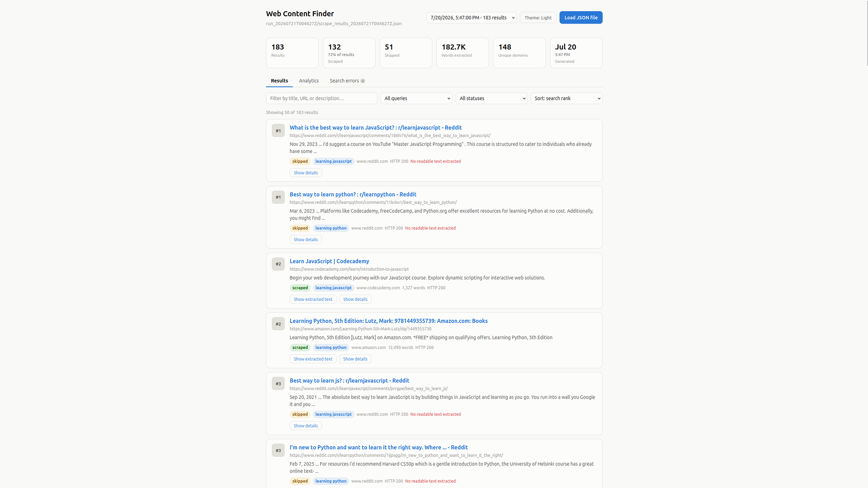Show details for the best way to learn JavaScript result
Viewport: 868px width, 488px height.
click(306, 173)
